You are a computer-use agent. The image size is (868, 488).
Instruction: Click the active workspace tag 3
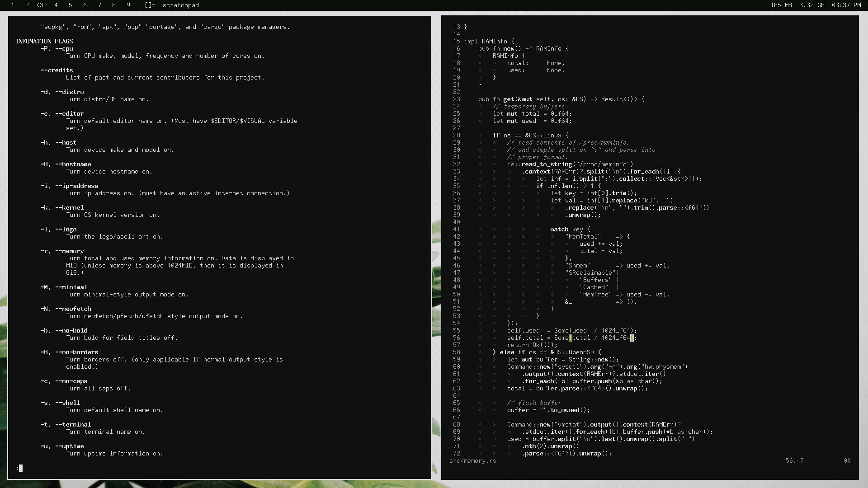42,5
